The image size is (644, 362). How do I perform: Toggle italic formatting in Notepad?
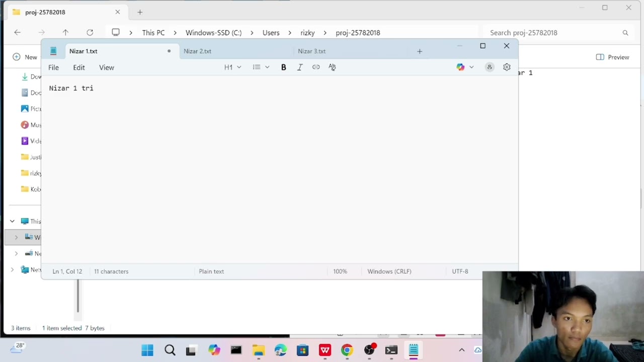[300, 67]
